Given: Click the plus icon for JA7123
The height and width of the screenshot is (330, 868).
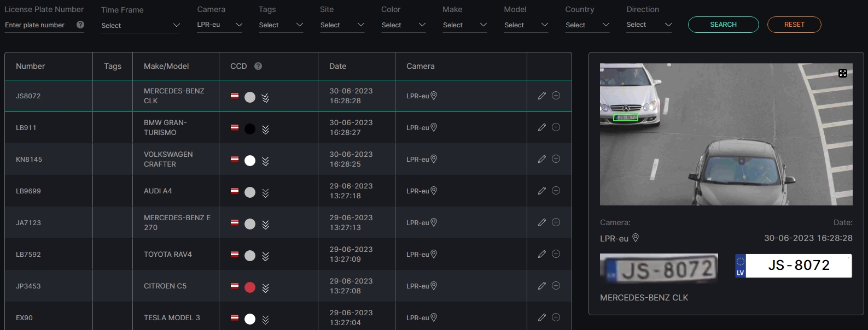Looking at the screenshot, I should tap(556, 222).
